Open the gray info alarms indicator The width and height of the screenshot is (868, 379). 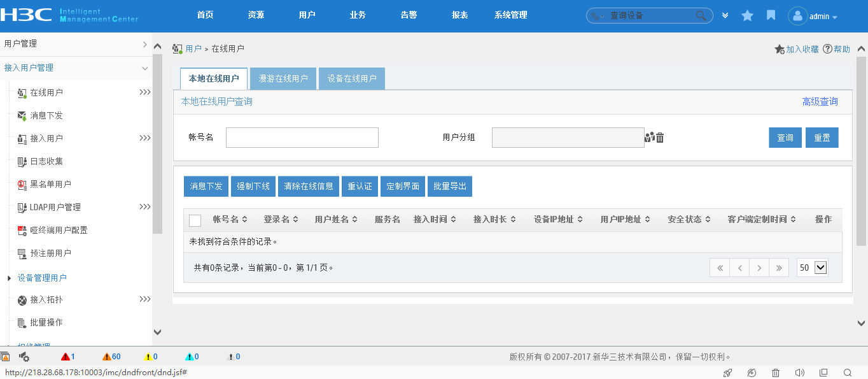click(234, 357)
